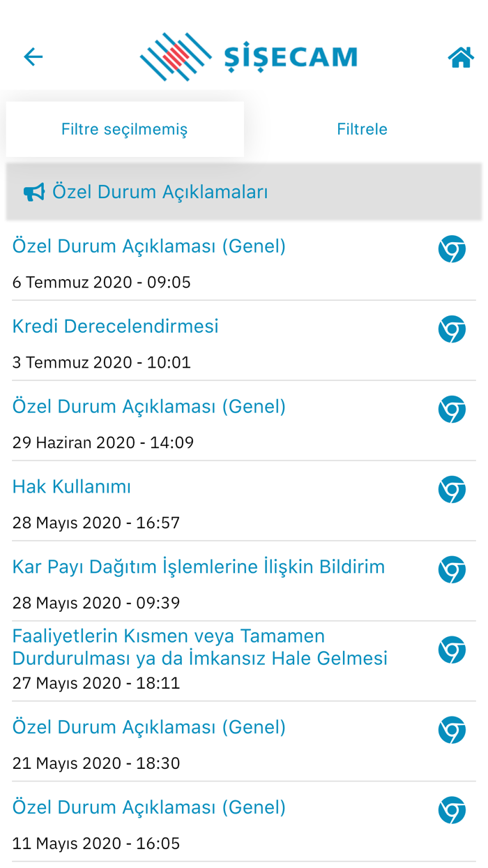Open the browser icon next to Kredi Derecelendirmesi
Image resolution: width=488 pixels, height=868 pixels.
point(452,329)
